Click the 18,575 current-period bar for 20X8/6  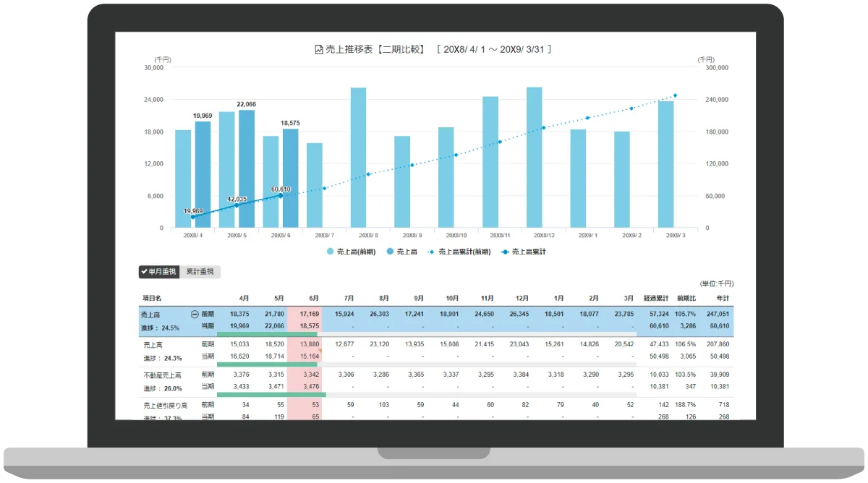tap(291, 178)
